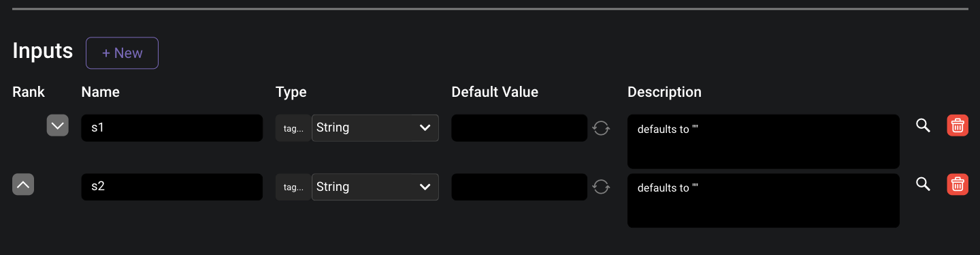This screenshot has height=255, width=980.
Task: Edit the s2 description text box
Action: tap(764, 200)
